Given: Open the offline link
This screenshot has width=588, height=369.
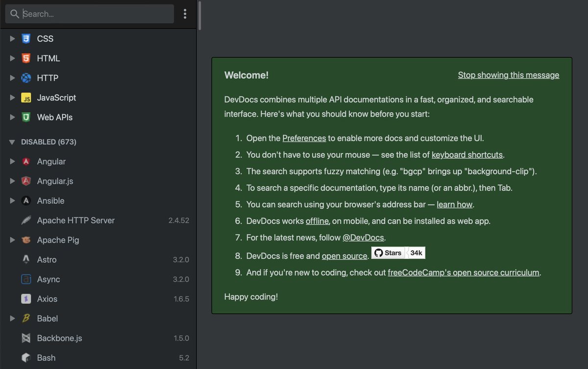Looking at the screenshot, I should tap(317, 221).
